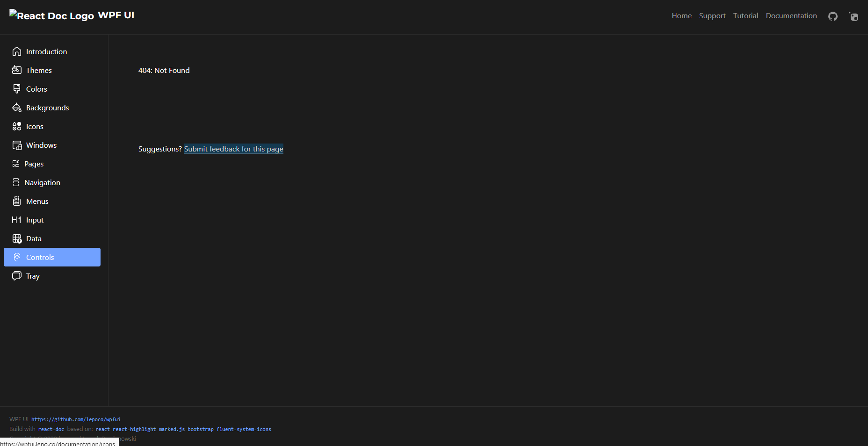Screen dimensions: 868x446
Task: Click the fluent-system-icons footer link
Action: click(x=243, y=429)
